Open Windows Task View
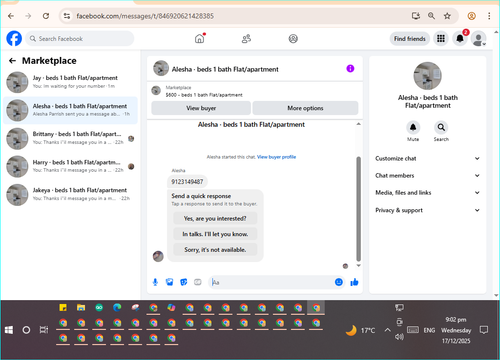The height and width of the screenshot is (360, 500). 44,330
